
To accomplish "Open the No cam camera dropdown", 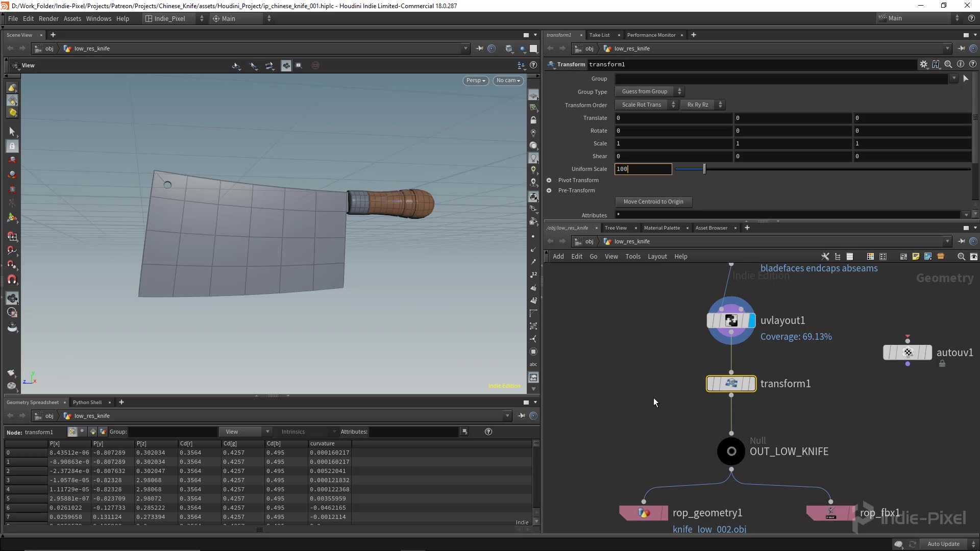I will click(x=508, y=81).
